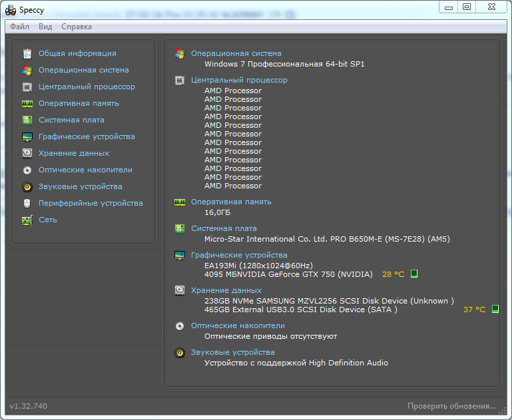Click the hard drive icon in the summary panel
The height and width of the screenshot is (420, 512).
click(x=180, y=290)
